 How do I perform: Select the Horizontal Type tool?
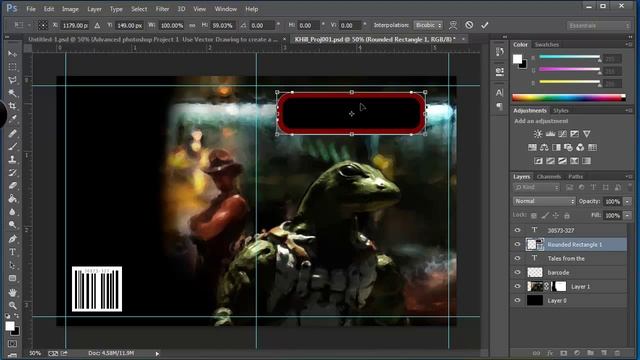point(12,252)
